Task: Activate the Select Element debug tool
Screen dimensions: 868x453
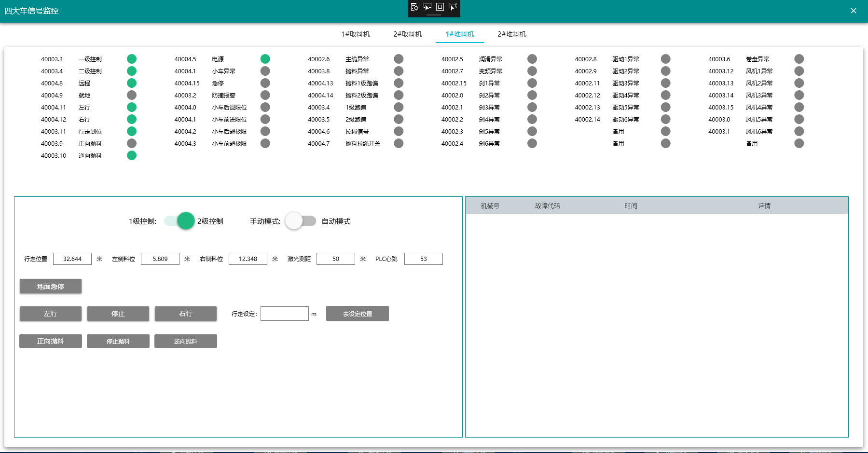Action: (x=427, y=7)
